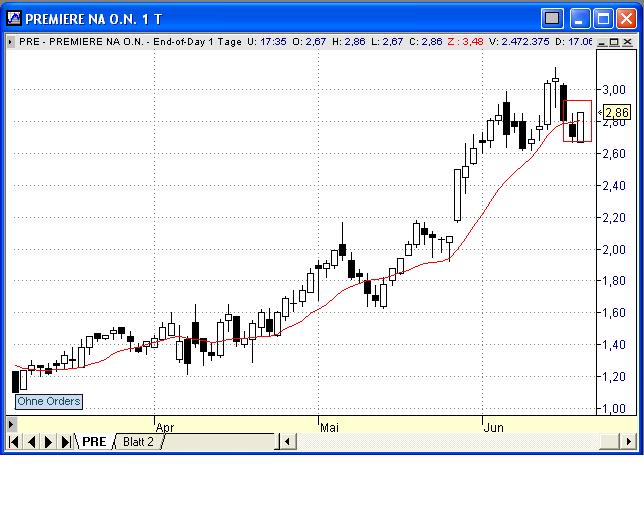Click the 2,60 price axis label
This screenshot has width=644, height=512.
(614, 154)
